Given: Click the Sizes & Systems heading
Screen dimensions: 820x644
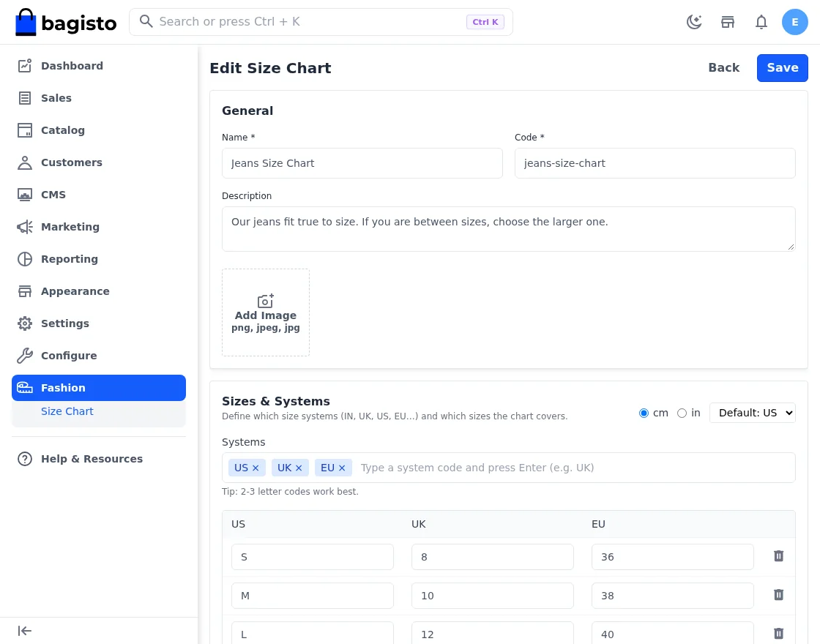Looking at the screenshot, I should pos(275,402).
